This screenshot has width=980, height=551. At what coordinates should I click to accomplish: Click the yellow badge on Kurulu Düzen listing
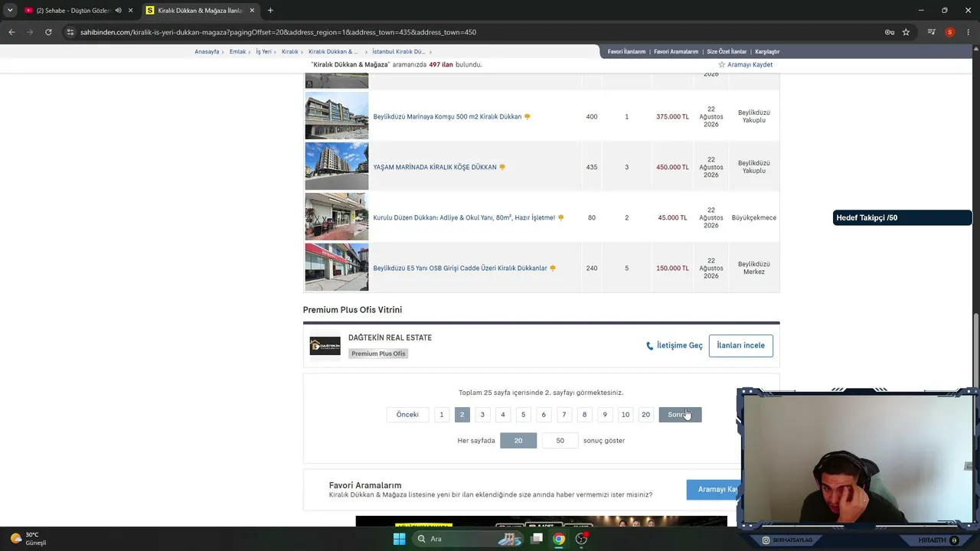[x=561, y=217]
